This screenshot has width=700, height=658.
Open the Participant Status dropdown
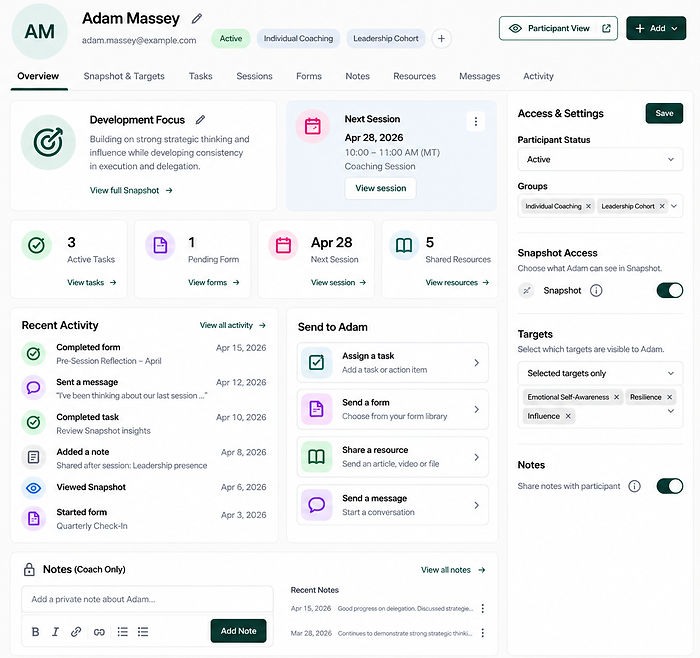tap(600, 159)
